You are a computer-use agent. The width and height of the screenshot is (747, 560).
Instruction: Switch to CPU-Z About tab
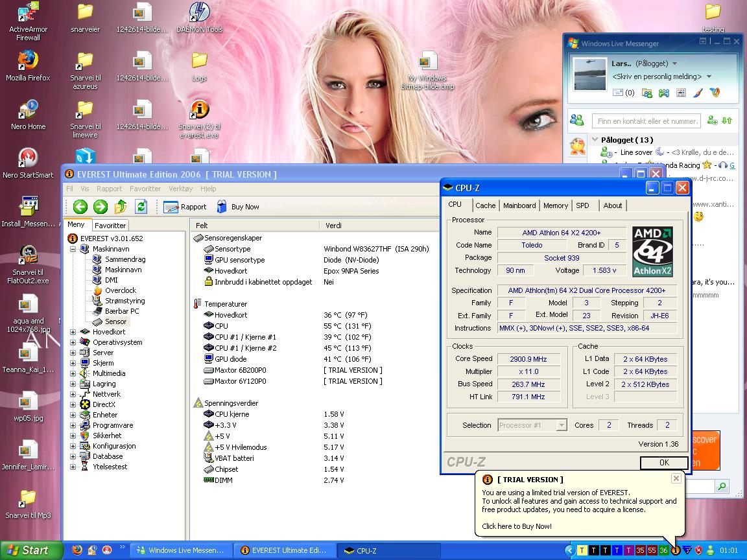point(613,205)
